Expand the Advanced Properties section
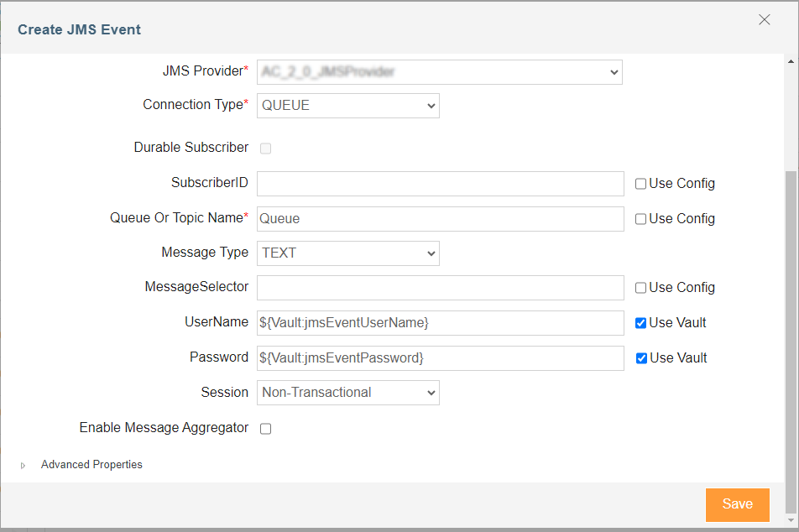Screen dimensions: 799x532 [23, 465]
